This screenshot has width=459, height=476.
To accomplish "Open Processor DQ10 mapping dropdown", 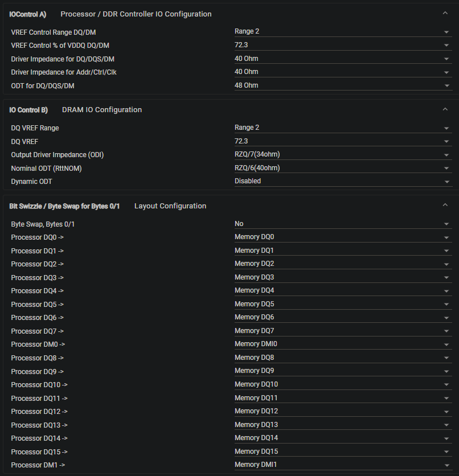I will point(343,384).
